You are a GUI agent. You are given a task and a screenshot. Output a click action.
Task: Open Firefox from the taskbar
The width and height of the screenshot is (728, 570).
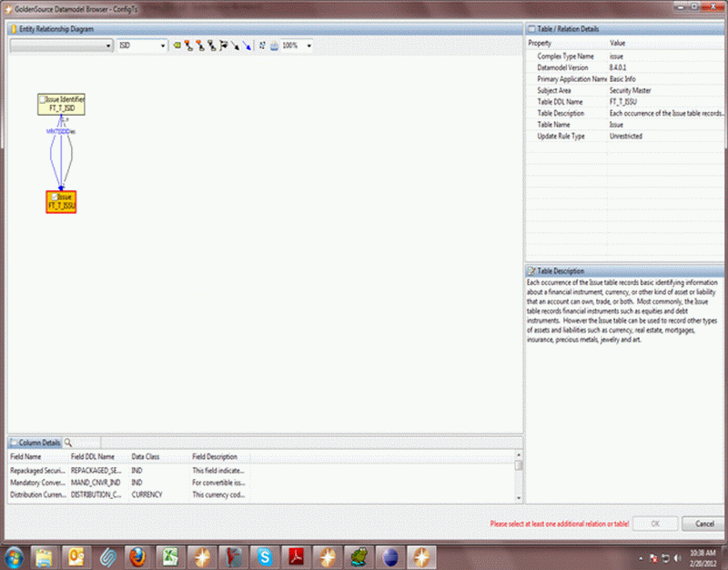click(x=138, y=557)
